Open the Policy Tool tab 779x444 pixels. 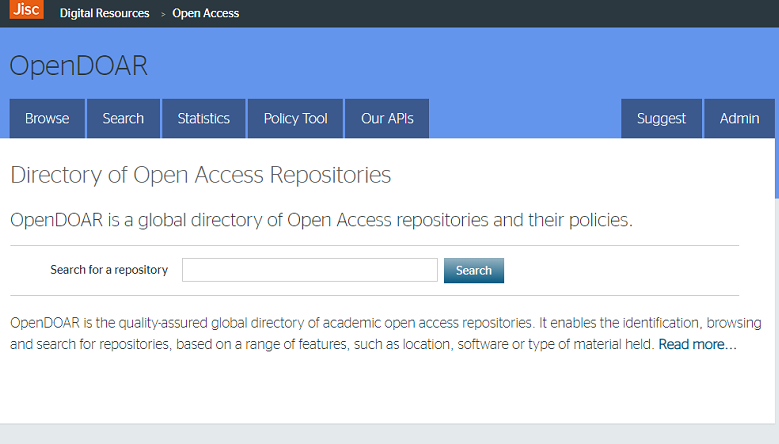pyautogui.click(x=296, y=118)
